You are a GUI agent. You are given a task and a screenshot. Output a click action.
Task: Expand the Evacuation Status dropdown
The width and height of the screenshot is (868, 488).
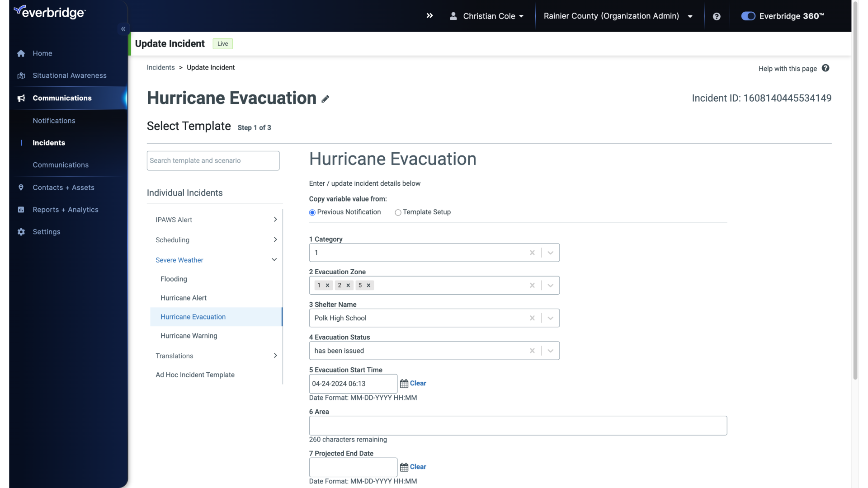[x=550, y=350]
